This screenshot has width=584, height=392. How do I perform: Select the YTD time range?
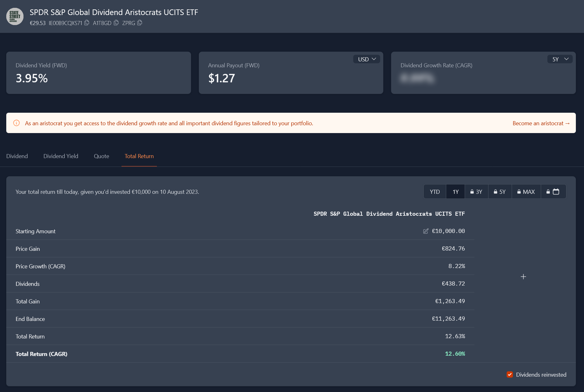pyautogui.click(x=435, y=192)
